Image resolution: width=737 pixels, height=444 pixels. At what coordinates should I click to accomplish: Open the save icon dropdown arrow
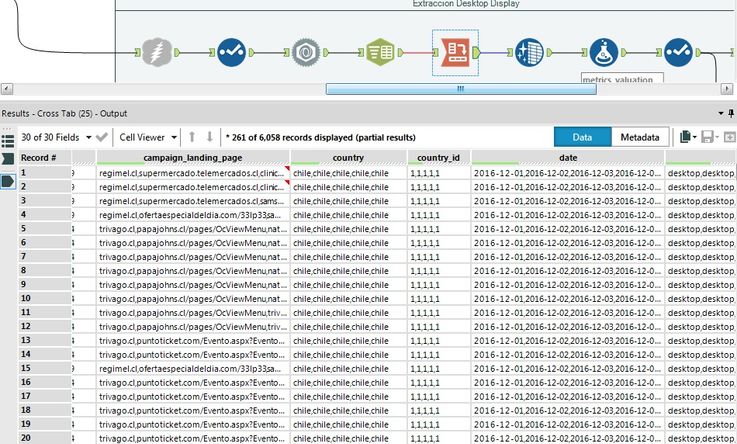pyautogui.click(x=716, y=138)
